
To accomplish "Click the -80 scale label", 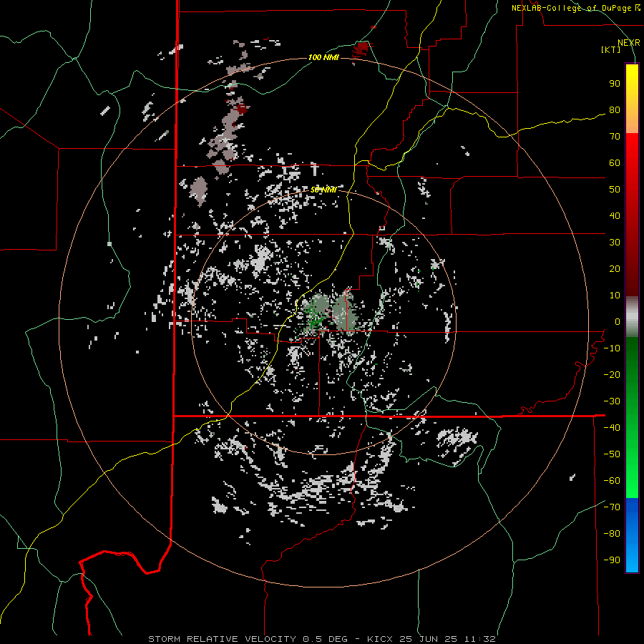I will [612, 534].
